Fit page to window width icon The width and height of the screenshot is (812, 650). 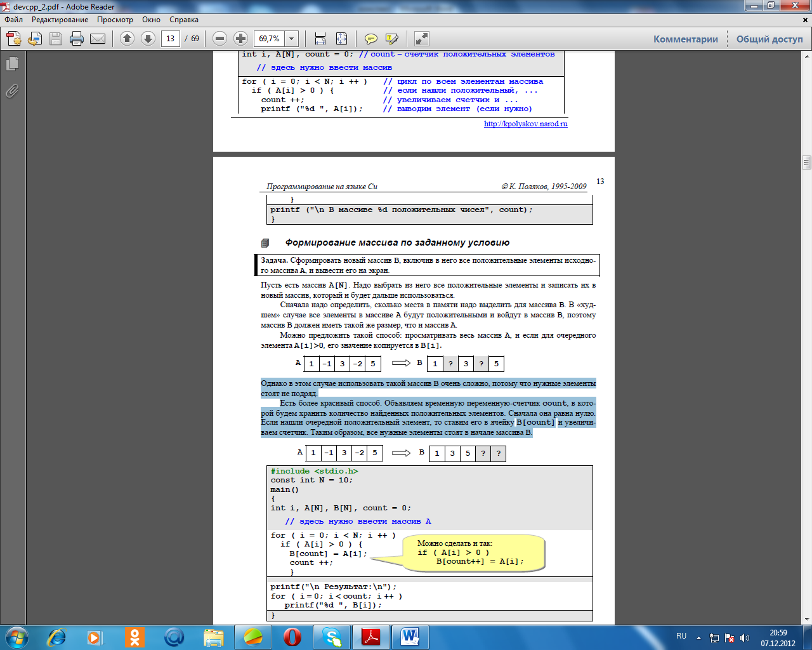(x=320, y=39)
